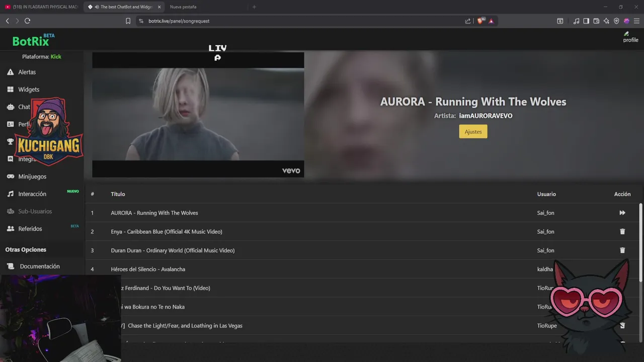
Task: Click the Usuario column header
Action: 546,194
